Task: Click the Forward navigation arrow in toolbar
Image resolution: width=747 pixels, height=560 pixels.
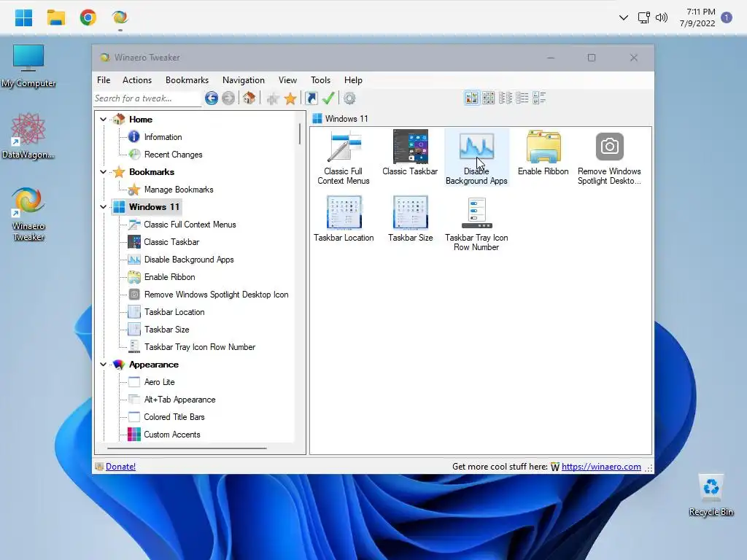Action: click(x=228, y=98)
